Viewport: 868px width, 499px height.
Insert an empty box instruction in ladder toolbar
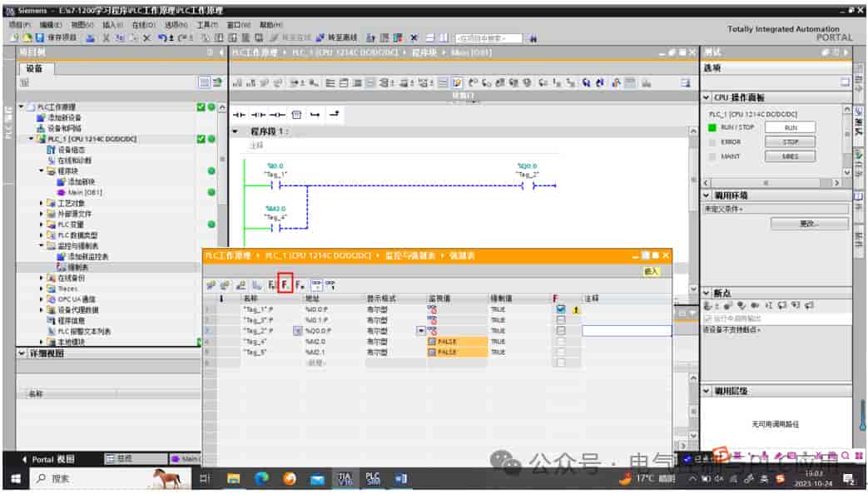[x=296, y=115]
